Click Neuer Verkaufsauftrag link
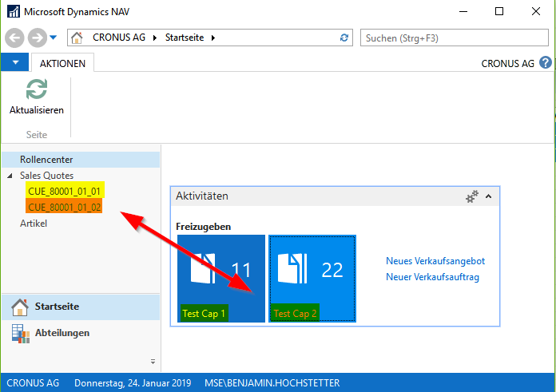Screen dimensions: 556x392 (433, 277)
